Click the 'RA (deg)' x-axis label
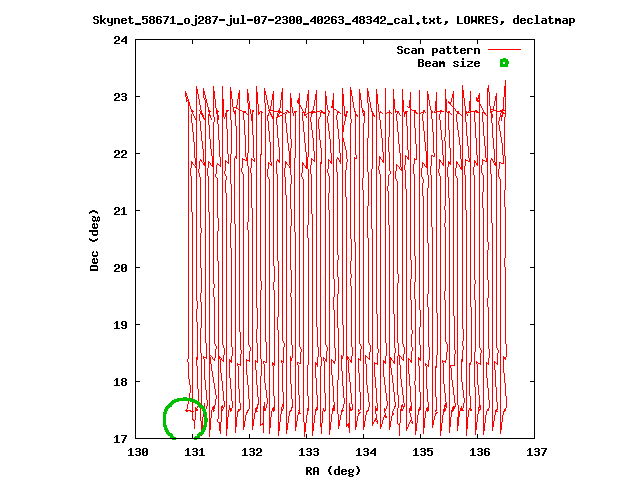The image size is (640, 480). pos(333,471)
